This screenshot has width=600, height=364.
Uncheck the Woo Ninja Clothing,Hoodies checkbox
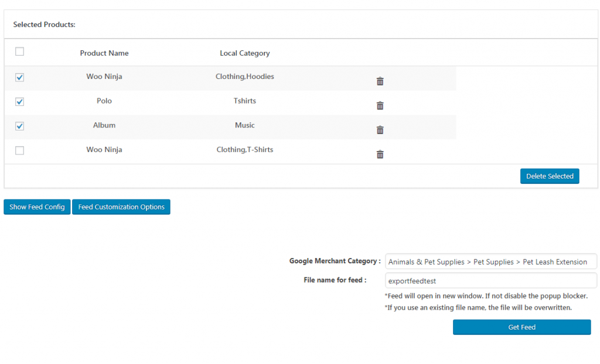click(x=19, y=77)
